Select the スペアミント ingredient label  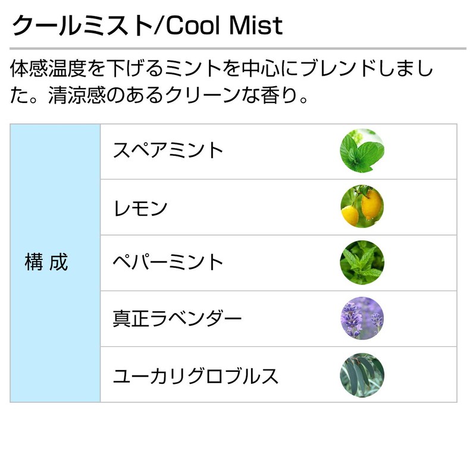click(168, 151)
